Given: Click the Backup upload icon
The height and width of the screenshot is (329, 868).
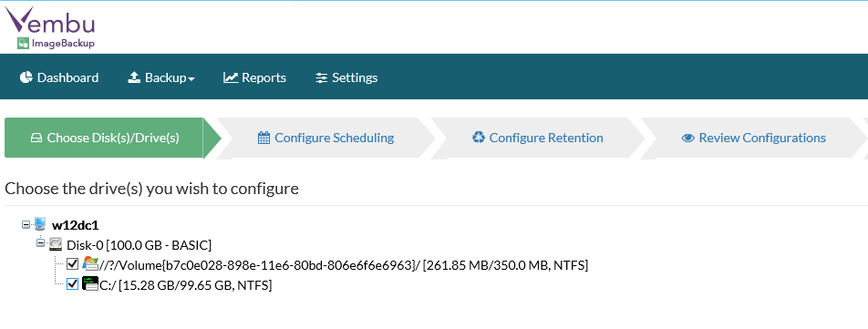Looking at the screenshot, I should [x=134, y=77].
